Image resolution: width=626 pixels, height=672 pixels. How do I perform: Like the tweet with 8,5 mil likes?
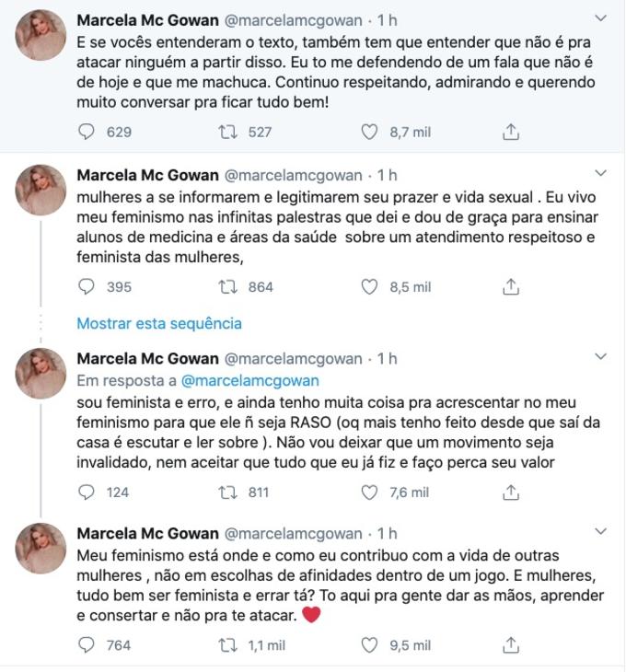point(369,286)
